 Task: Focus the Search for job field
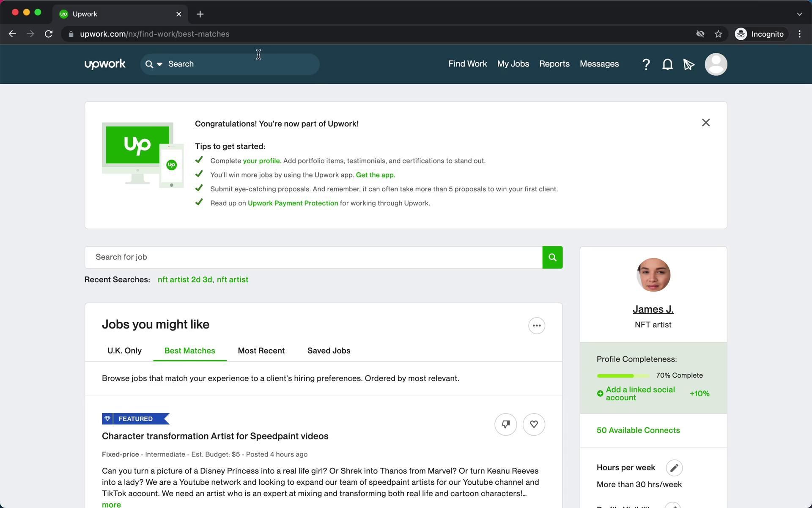tap(313, 257)
